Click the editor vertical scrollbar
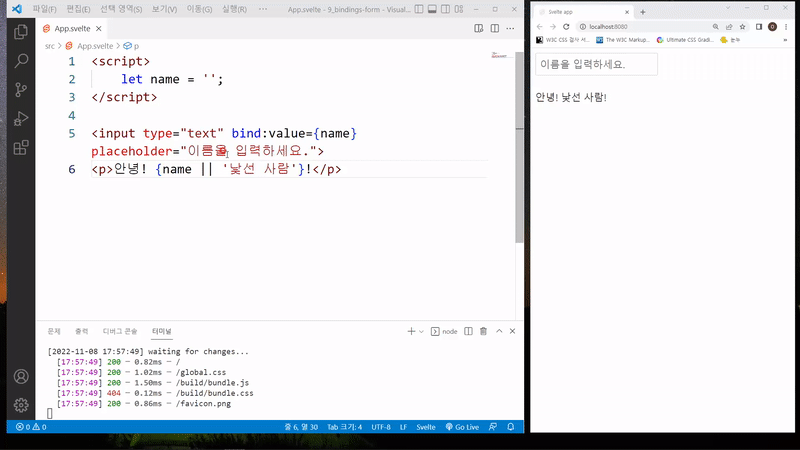 click(x=519, y=147)
